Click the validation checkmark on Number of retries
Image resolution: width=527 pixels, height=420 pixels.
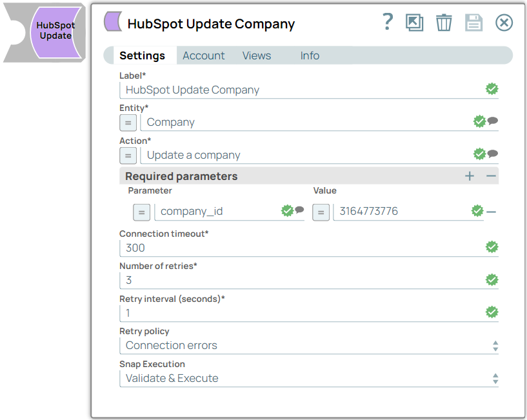(x=492, y=279)
